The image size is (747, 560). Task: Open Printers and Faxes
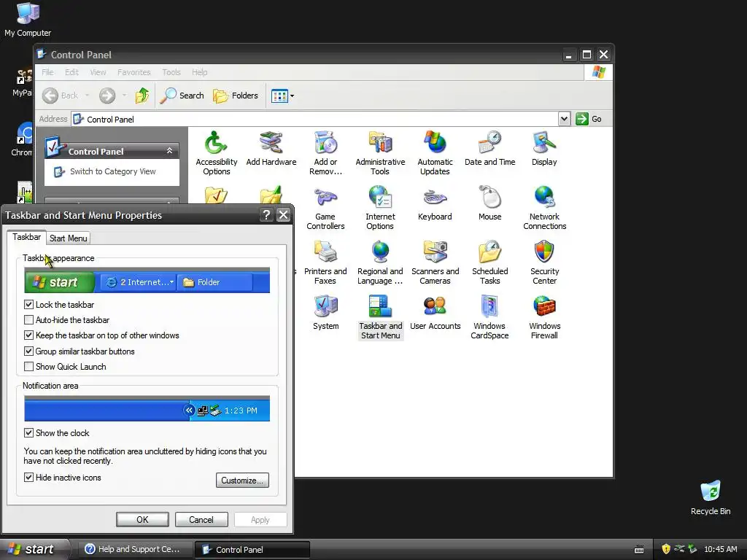pyautogui.click(x=325, y=262)
